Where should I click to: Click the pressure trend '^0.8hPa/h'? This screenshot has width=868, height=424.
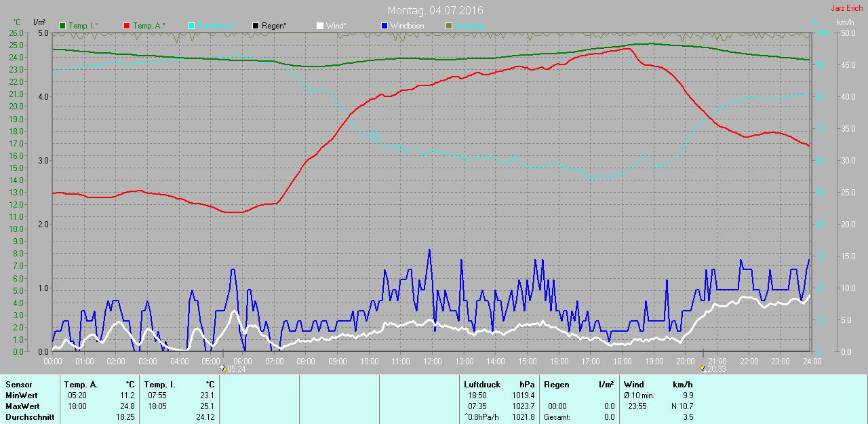pyautogui.click(x=481, y=417)
